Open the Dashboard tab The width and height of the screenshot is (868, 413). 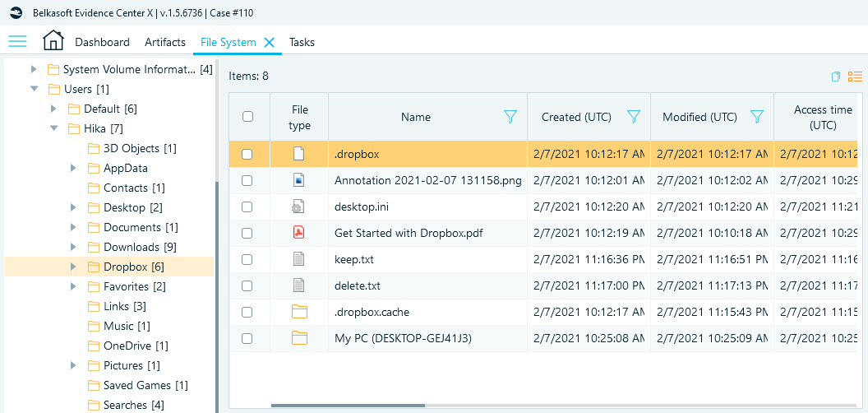(x=103, y=42)
